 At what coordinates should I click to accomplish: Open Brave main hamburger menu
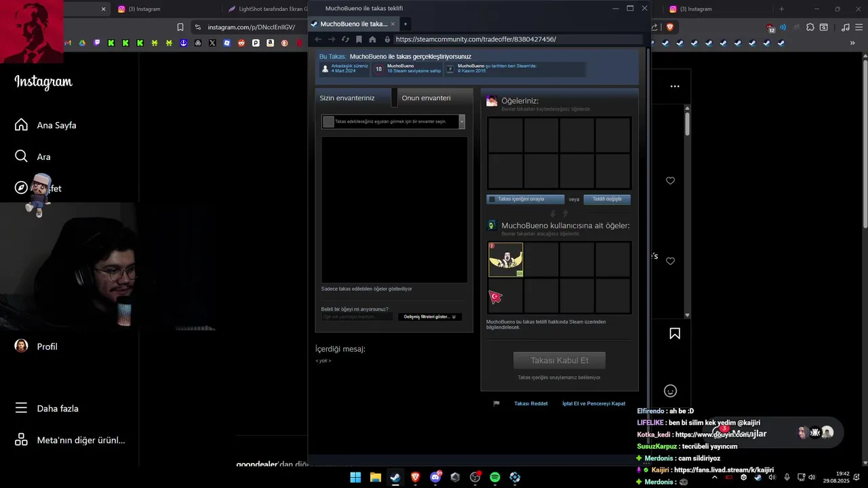(860, 27)
